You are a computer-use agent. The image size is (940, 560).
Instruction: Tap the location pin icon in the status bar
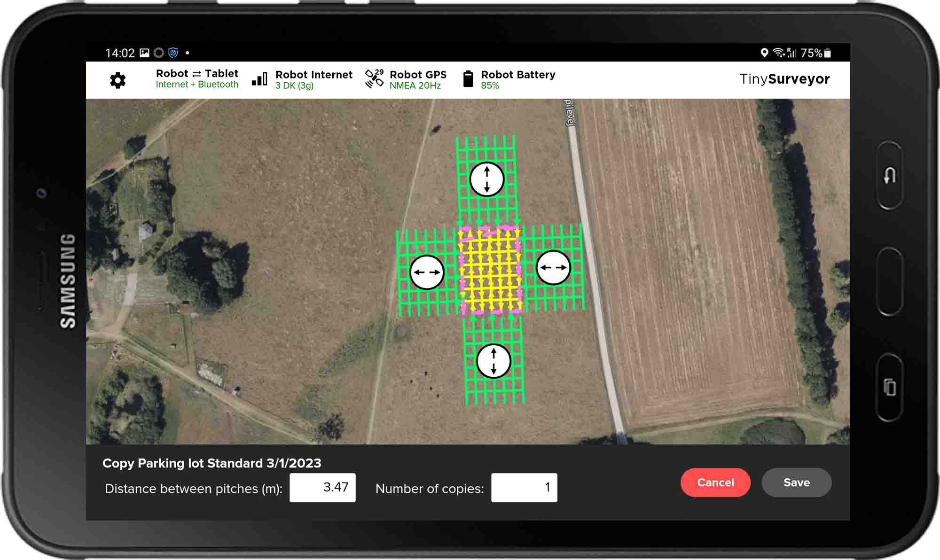(x=765, y=53)
